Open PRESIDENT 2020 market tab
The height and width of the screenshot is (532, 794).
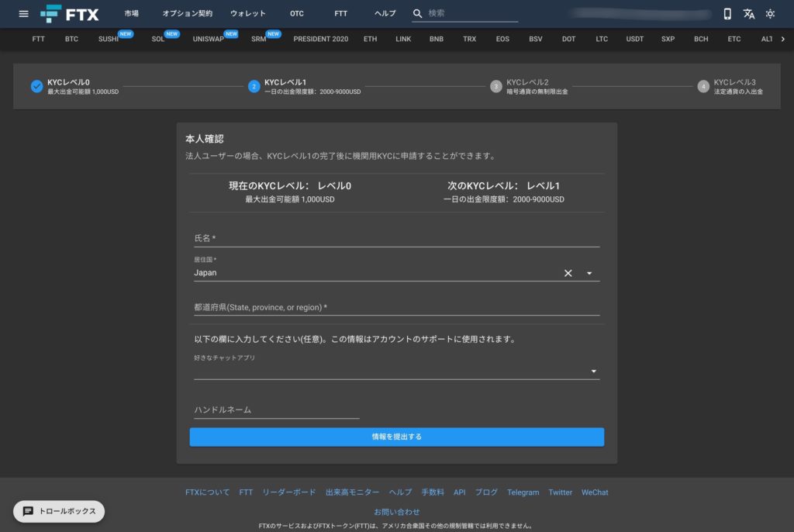(x=320, y=39)
